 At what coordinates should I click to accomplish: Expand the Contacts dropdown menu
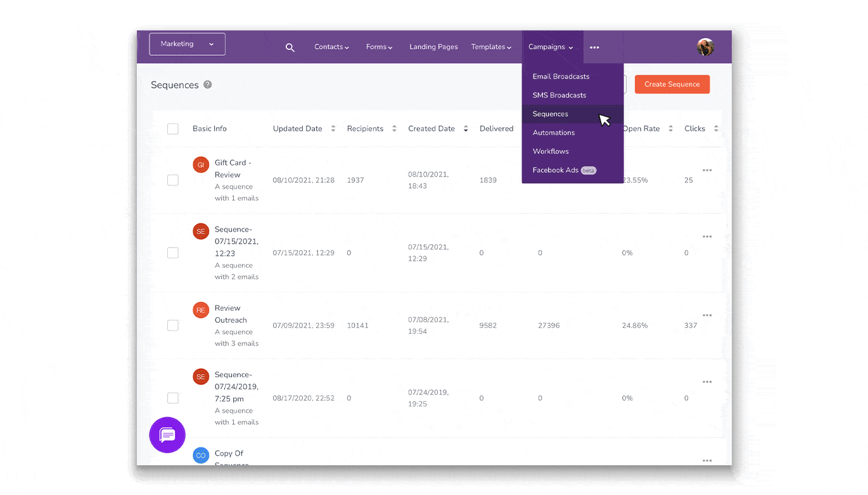coord(331,47)
